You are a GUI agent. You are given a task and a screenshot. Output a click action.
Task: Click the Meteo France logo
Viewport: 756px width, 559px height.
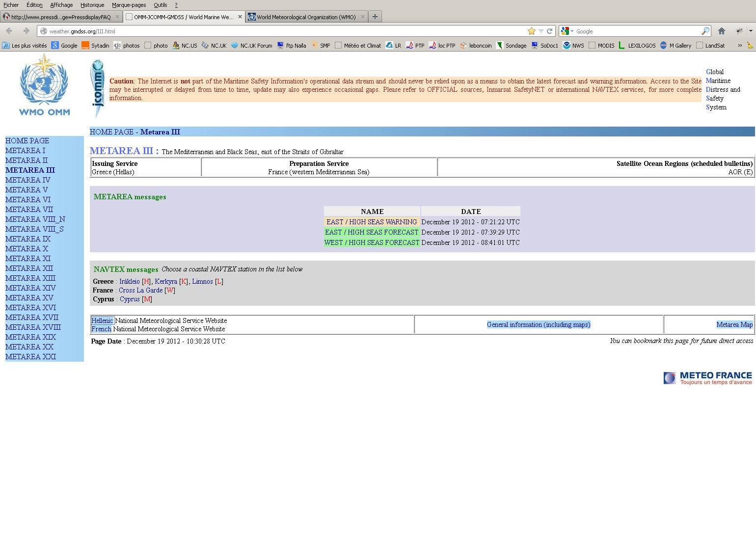(707, 378)
